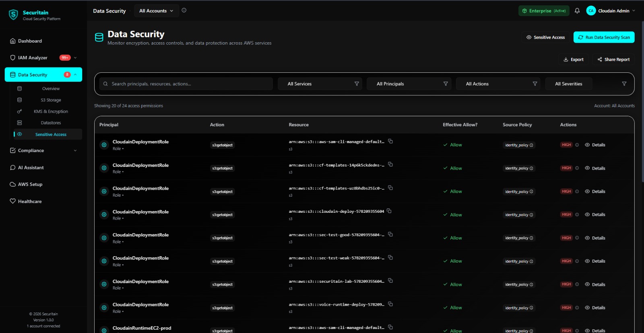
Task: Click identity_policy info icon in cloudain-deploy row
Action: (x=531, y=215)
